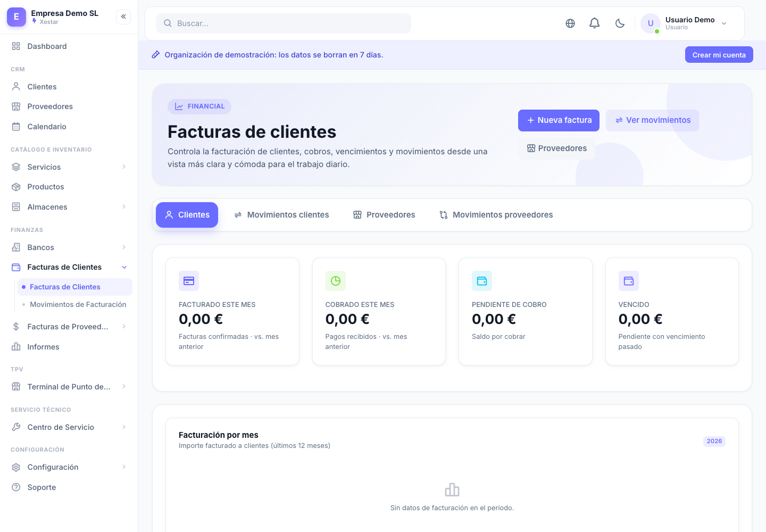Image resolution: width=766 pixels, height=532 pixels.
Task: Click the Soporte help circle icon
Action: tap(16, 487)
